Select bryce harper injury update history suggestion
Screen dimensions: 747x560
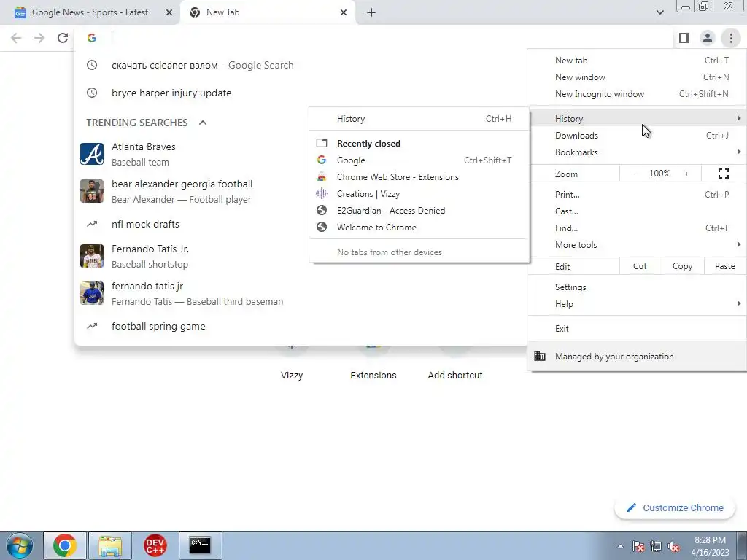point(301,93)
